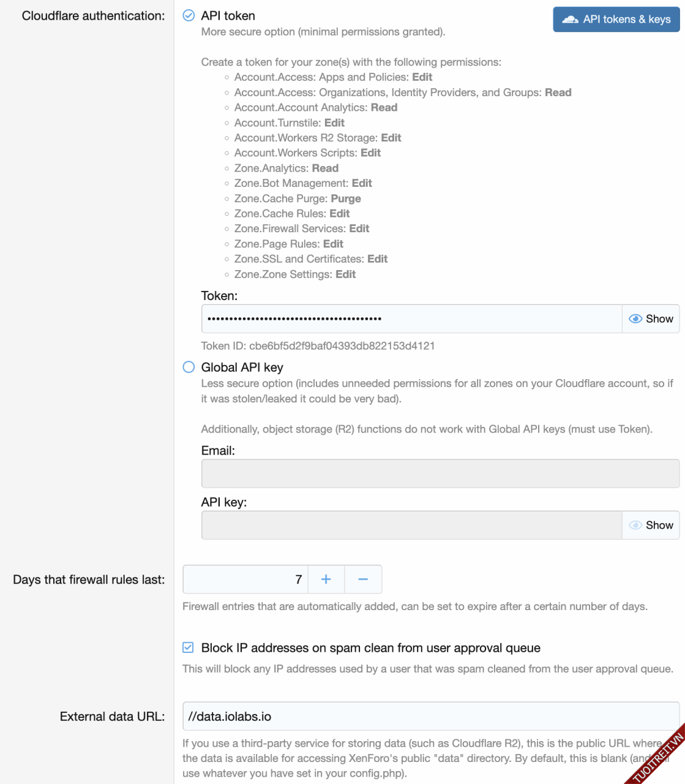Click the eye icon beside API key
Viewport: 685px width, 784px height.
click(635, 526)
